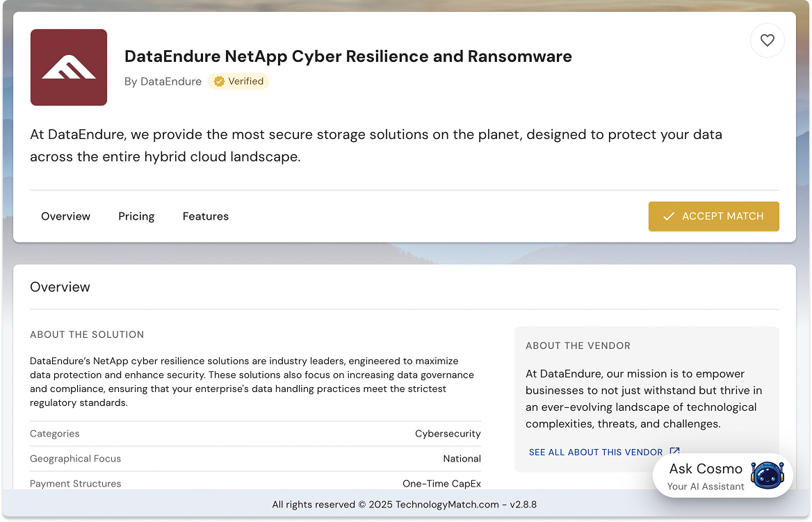
Task: Click the ACCEPT MATCH button
Action: click(x=713, y=216)
